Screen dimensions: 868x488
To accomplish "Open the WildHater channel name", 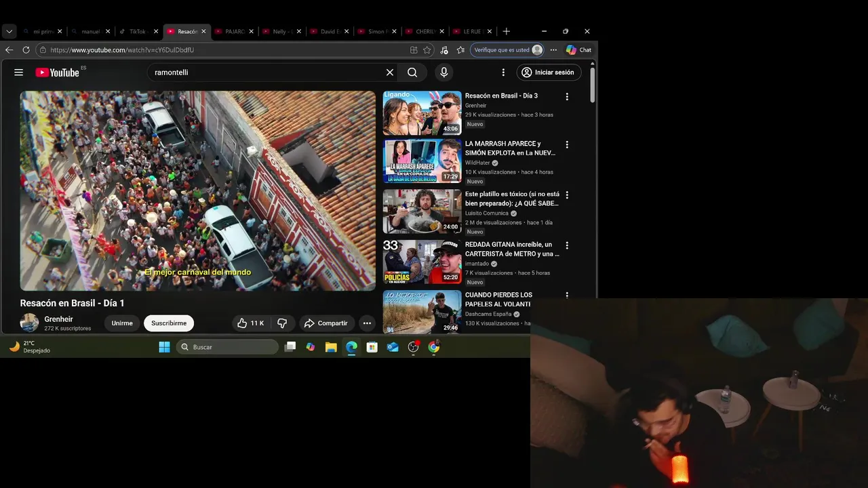I will coord(477,163).
